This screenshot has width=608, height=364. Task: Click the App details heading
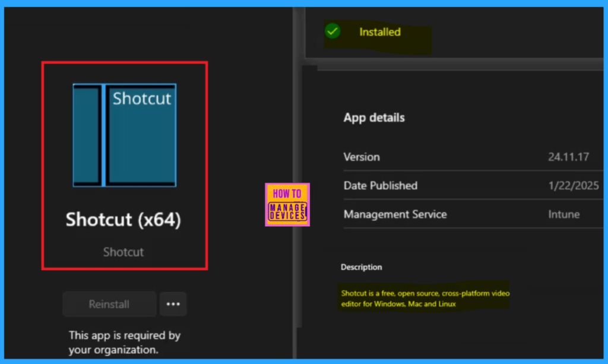click(374, 118)
